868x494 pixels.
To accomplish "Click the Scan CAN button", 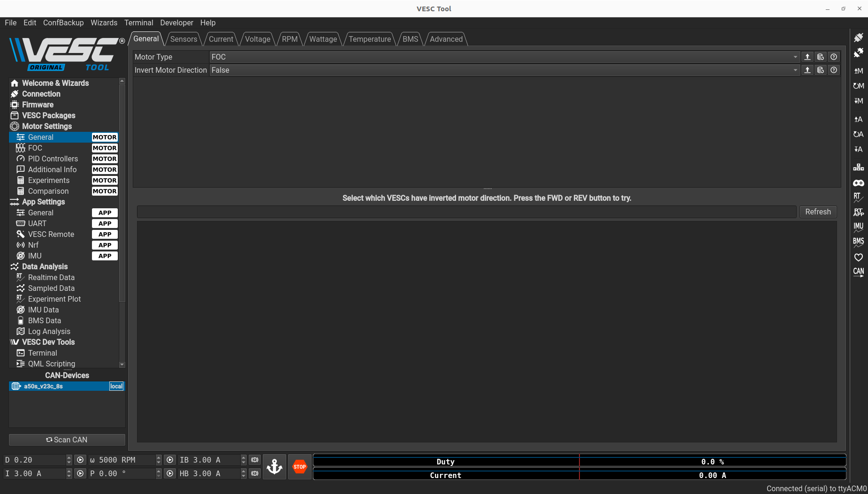I will (x=67, y=440).
